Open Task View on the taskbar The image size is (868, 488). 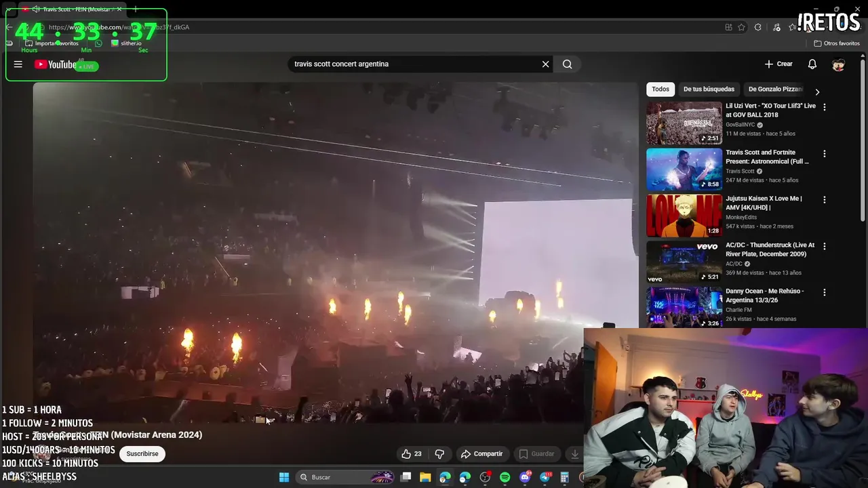pos(406,477)
